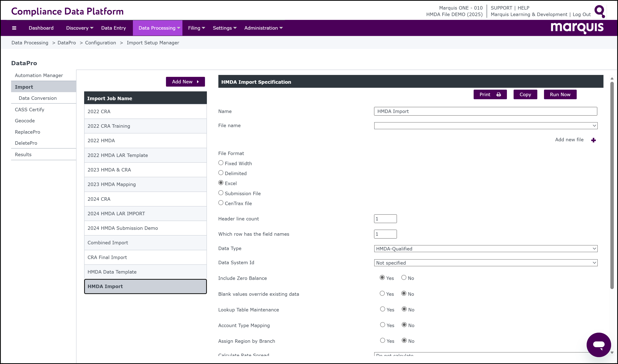Select the Excel file format
Viewport: 618px width, 364px height.
click(221, 183)
